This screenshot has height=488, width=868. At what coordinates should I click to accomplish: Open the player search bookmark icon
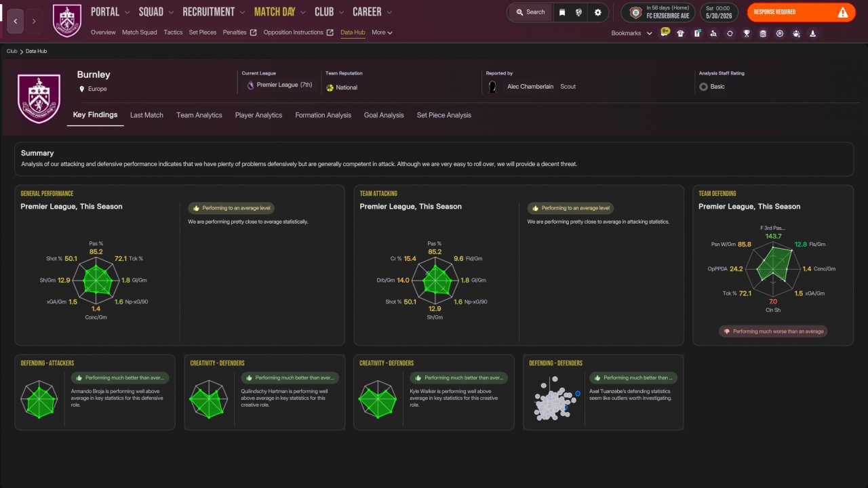tap(713, 33)
